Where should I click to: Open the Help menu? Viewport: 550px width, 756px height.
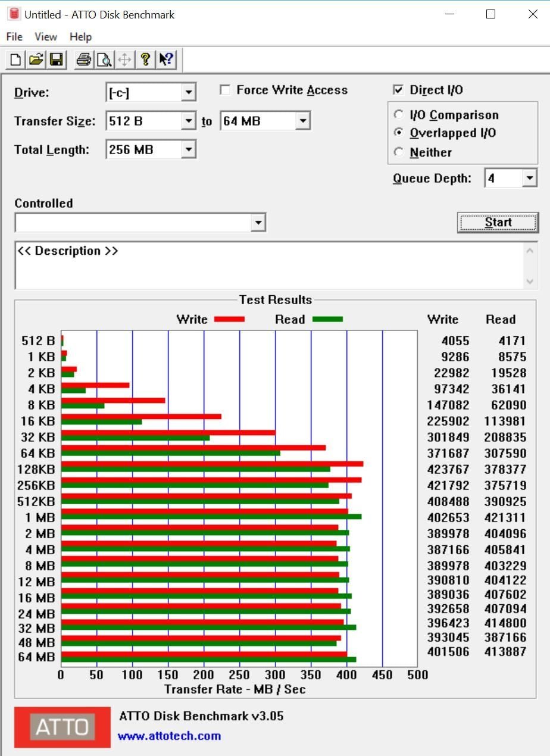(x=80, y=37)
